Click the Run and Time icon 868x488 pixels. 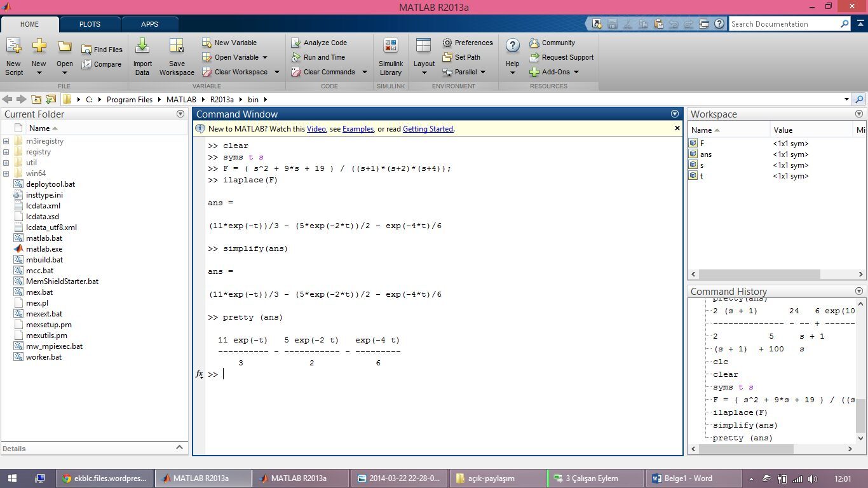tap(296, 57)
